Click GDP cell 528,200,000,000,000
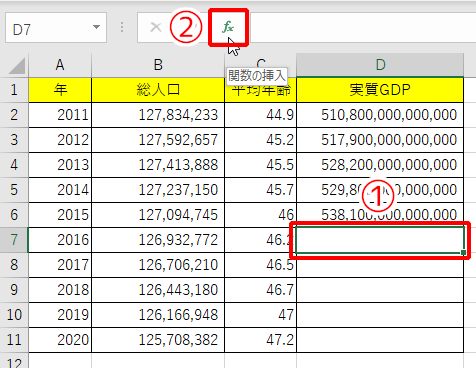The width and height of the screenshot is (476, 368). [x=380, y=165]
